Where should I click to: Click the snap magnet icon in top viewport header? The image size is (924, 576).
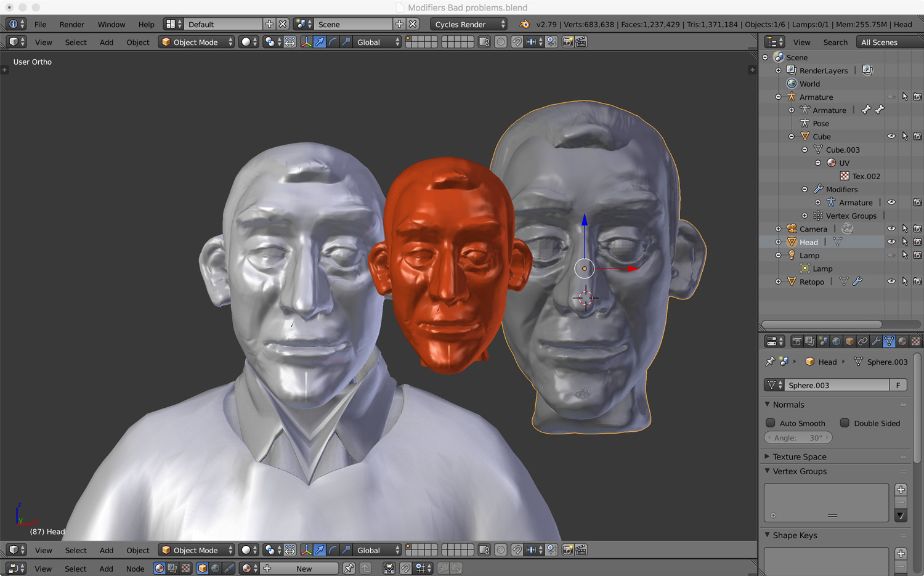point(517,42)
